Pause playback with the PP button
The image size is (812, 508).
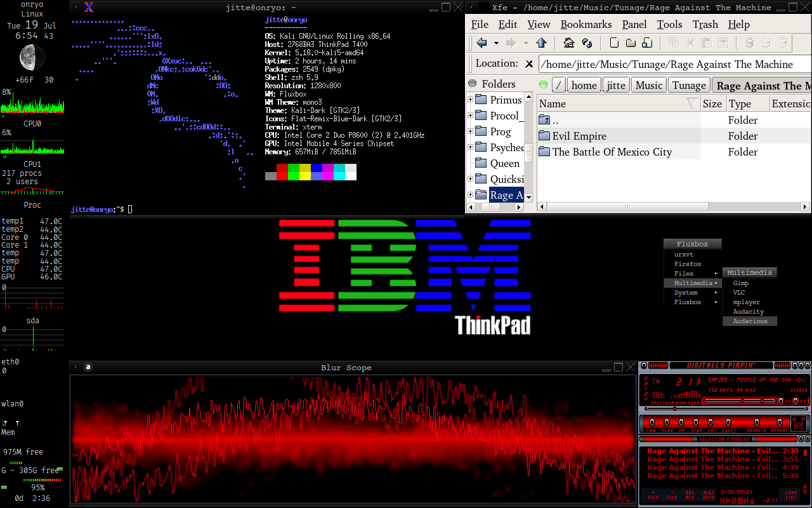[x=681, y=422]
